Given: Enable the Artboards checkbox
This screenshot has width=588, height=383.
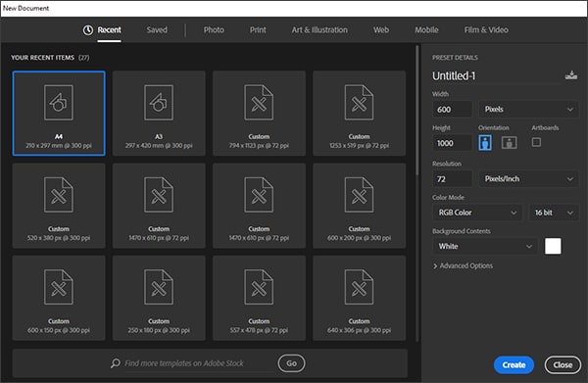Looking at the screenshot, I should (x=536, y=142).
